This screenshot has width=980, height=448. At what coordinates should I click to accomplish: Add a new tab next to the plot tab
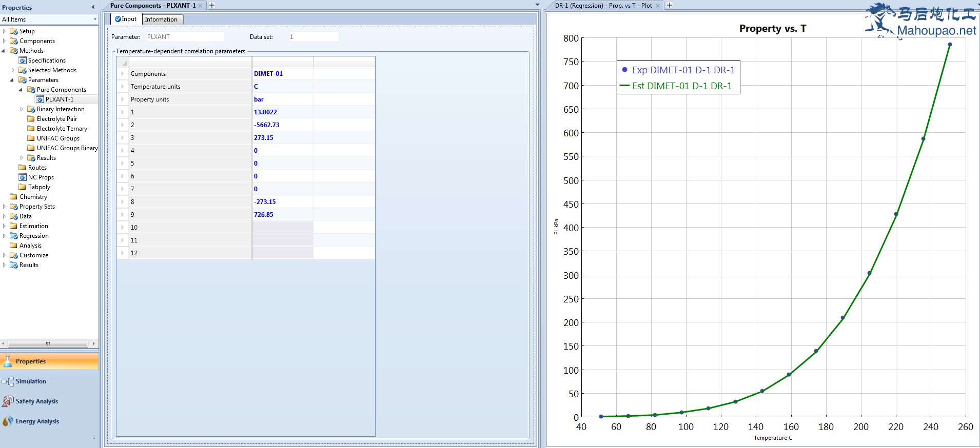coord(670,5)
